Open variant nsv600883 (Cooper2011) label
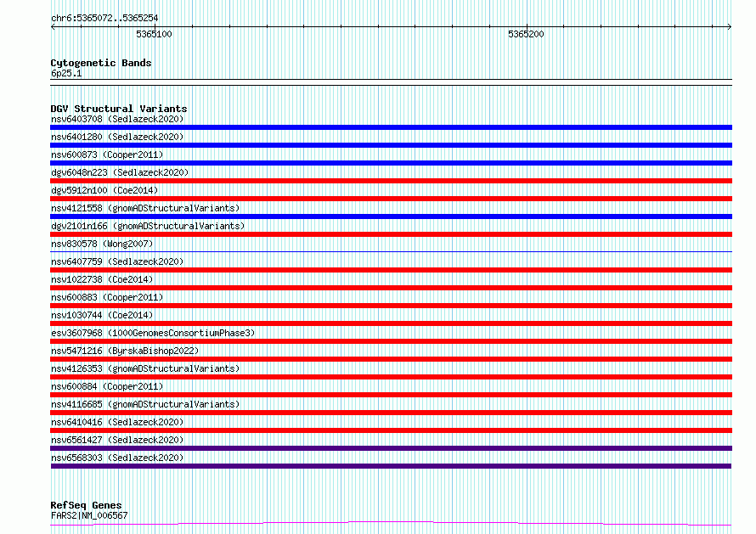Image resolution: width=756 pixels, height=534 pixels. [107, 297]
